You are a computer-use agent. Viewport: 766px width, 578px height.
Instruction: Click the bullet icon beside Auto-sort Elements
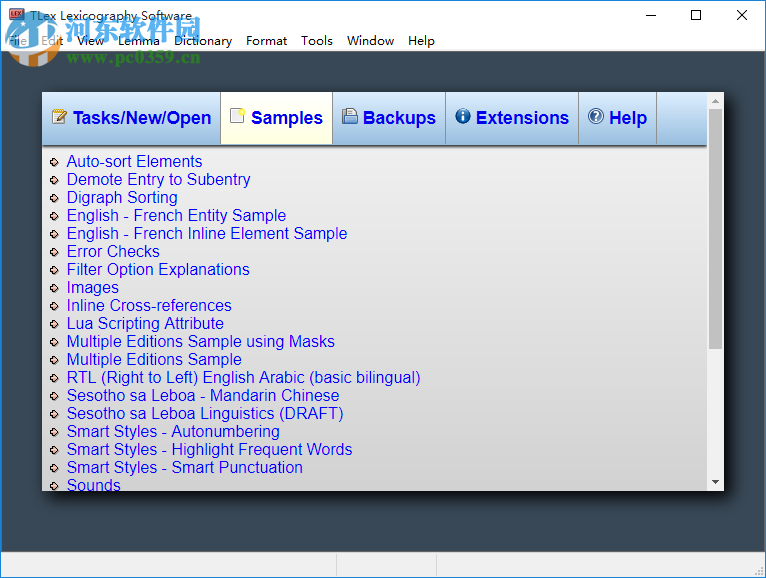(54, 162)
